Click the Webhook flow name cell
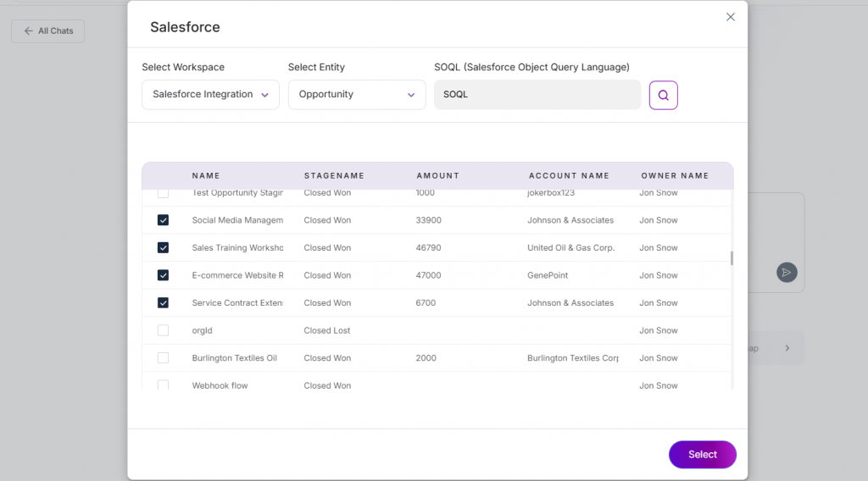 (x=220, y=385)
